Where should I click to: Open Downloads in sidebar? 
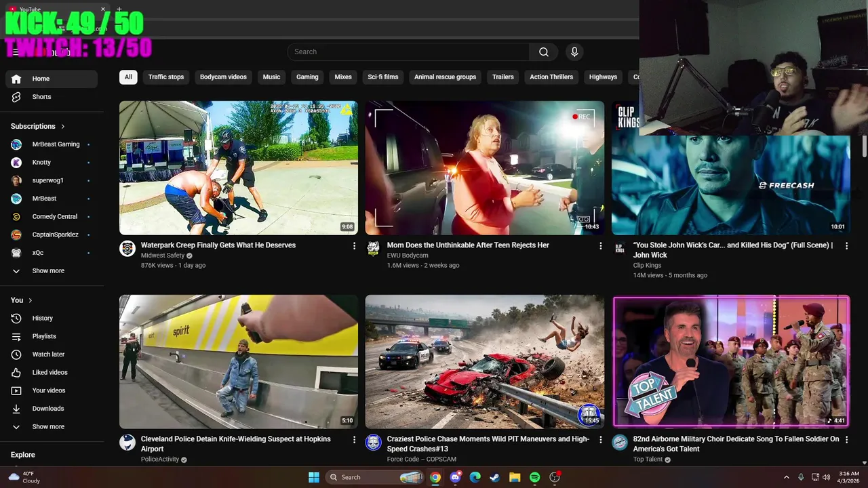(52, 409)
